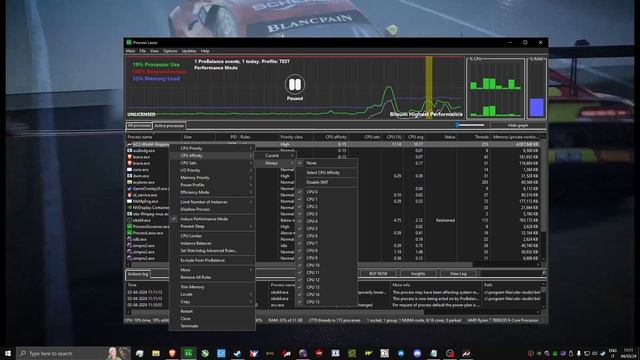Expand the Power Profile submenu

pos(212,185)
